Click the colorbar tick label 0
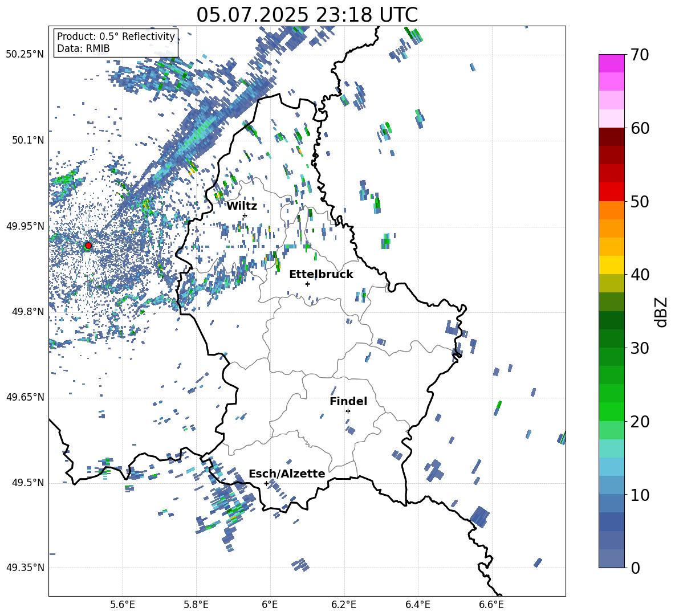This screenshot has height=616, width=675. point(635,568)
